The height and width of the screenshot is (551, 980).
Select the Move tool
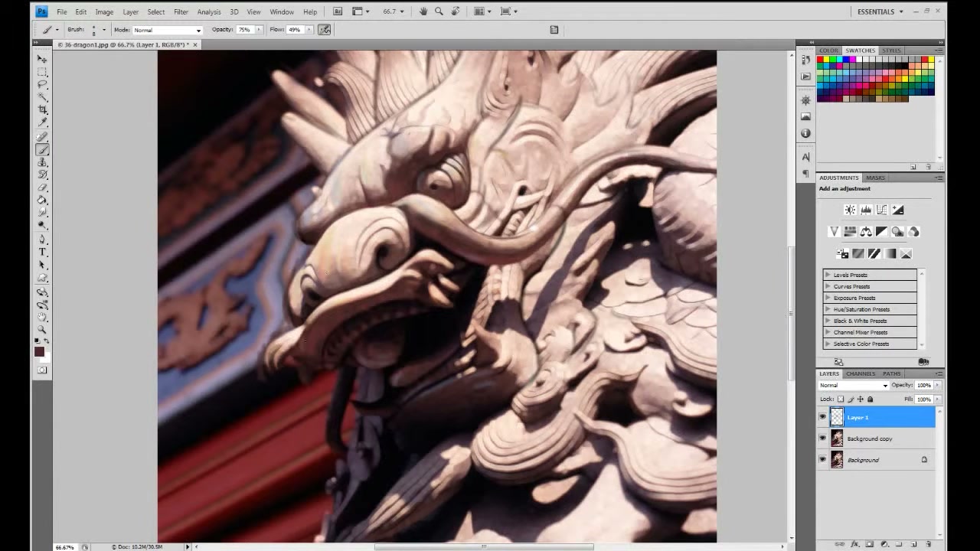(42, 59)
